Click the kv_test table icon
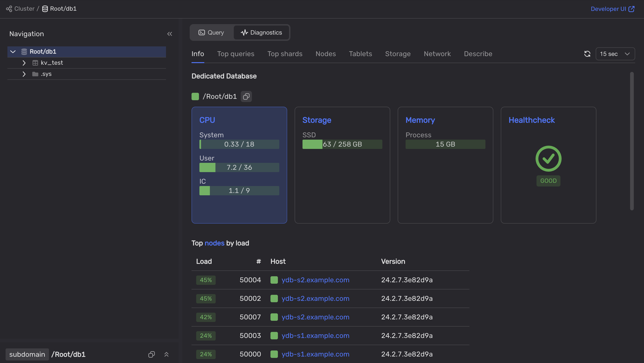644x363 pixels. (35, 63)
